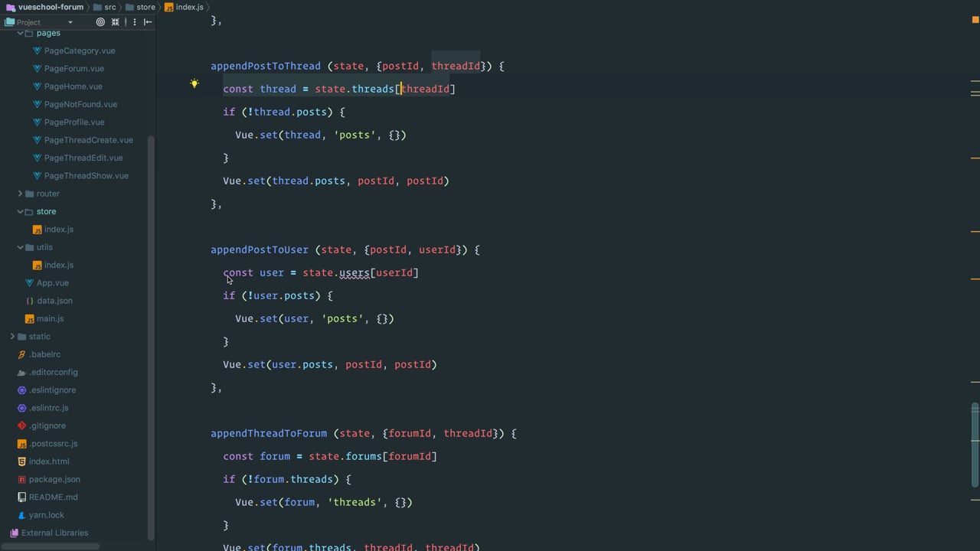The width and height of the screenshot is (980, 551).
Task: Click the store breadcrumb
Action: [140, 7]
